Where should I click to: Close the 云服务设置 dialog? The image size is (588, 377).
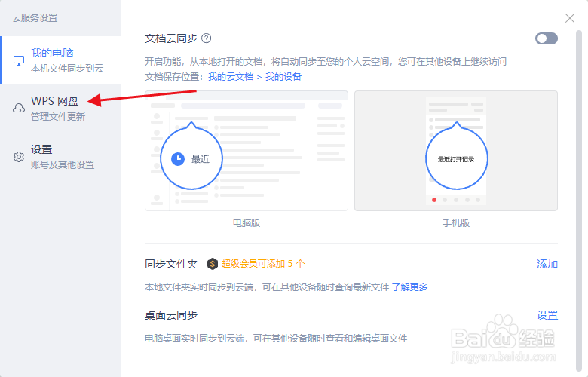pos(570,18)
